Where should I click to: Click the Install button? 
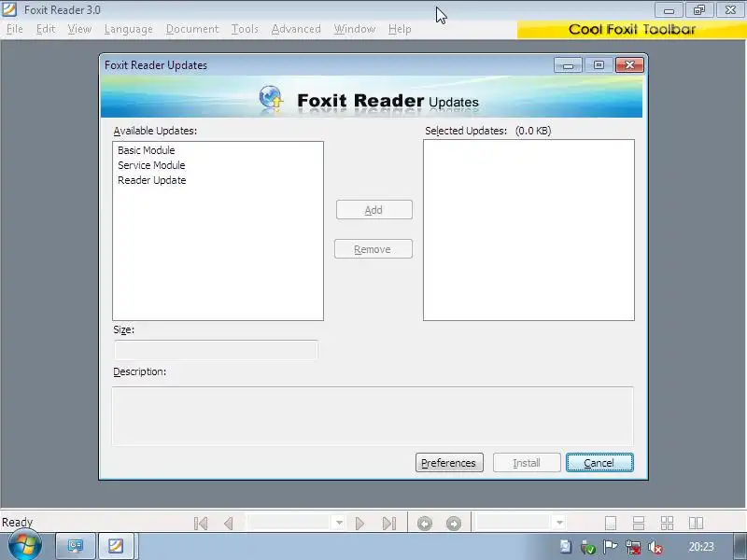[527, 463]
